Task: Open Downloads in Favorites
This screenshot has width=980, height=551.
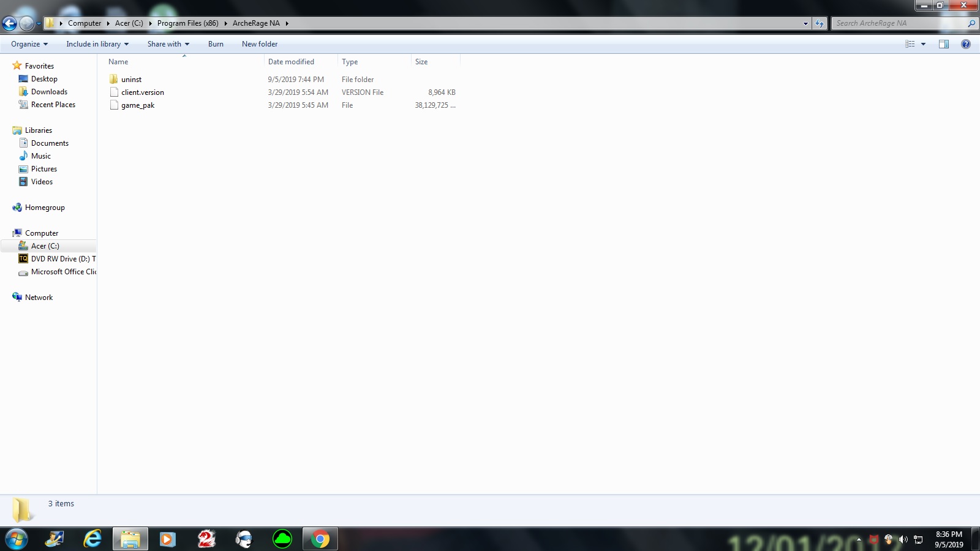Action: click(49, 92)
